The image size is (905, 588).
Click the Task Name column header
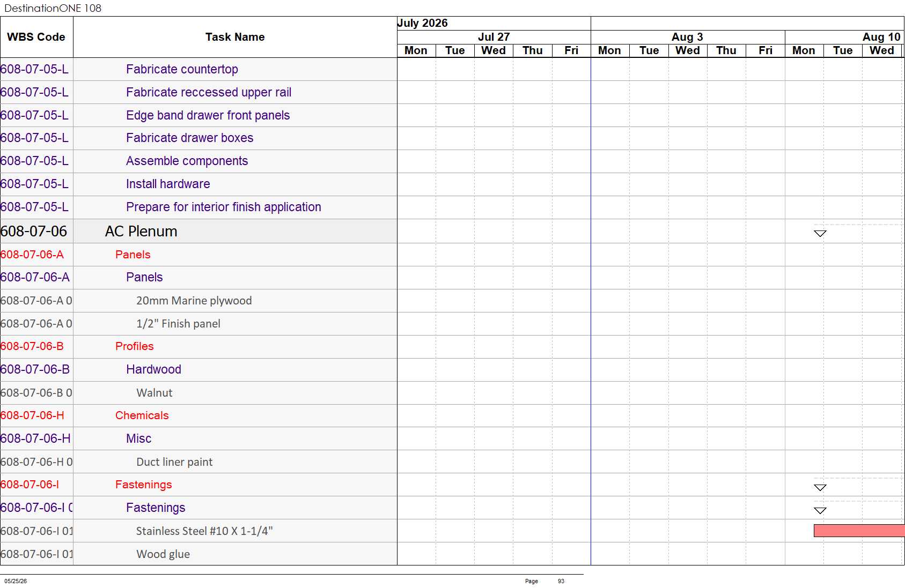(x=235, y=37)
